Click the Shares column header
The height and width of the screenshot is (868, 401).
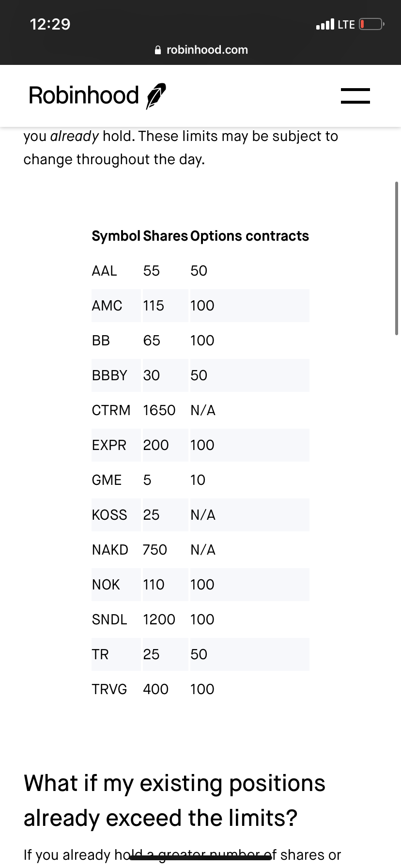click(x=165, y=236)
